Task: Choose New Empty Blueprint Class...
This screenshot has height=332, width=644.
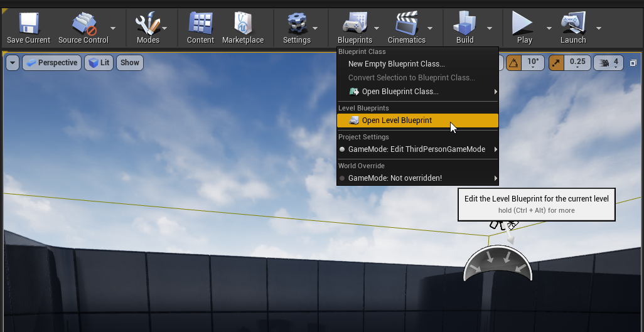Action: (x=417, y=64)
